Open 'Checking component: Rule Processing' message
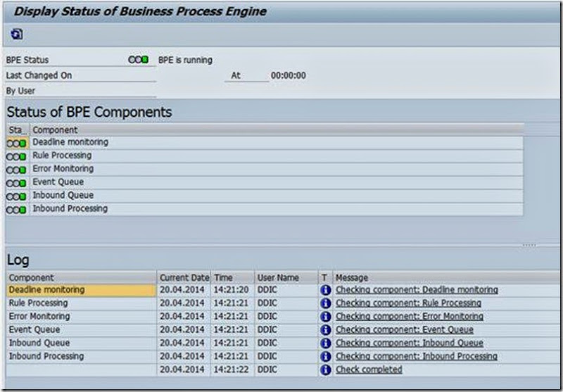This screenshot has width=563, height=392. click(x=409, y=303)
